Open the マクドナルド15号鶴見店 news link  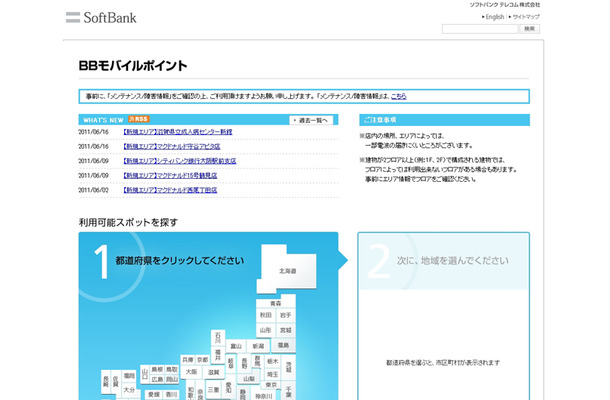pos(169,175)
